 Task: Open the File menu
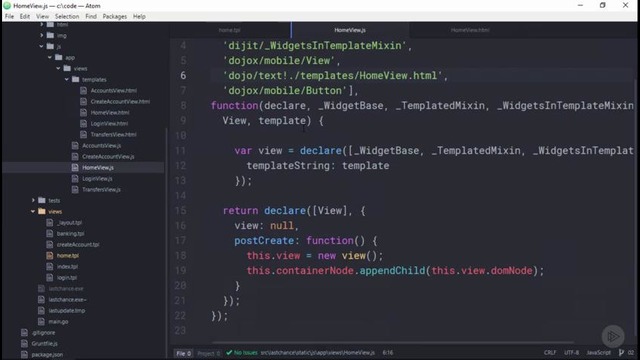point(9,16)
